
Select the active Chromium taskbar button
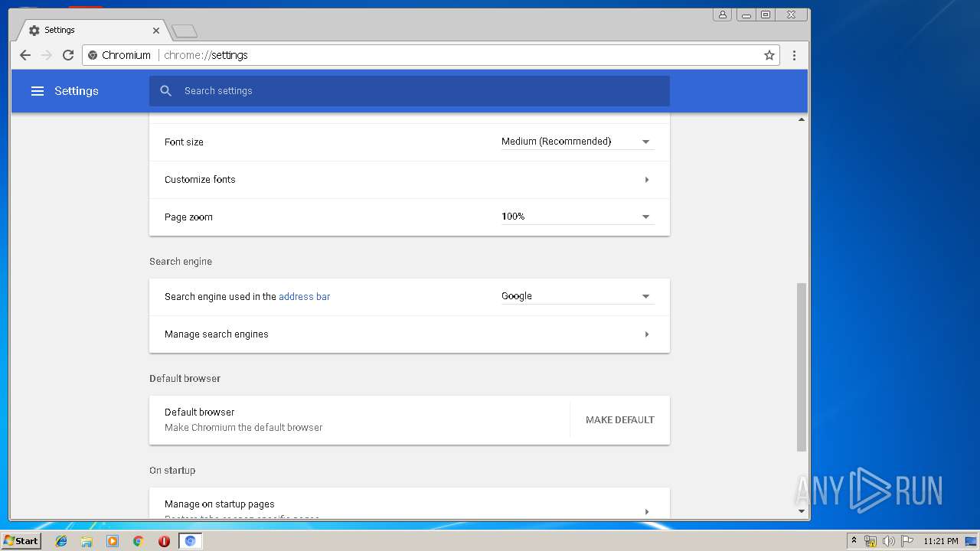coord(190,541)
